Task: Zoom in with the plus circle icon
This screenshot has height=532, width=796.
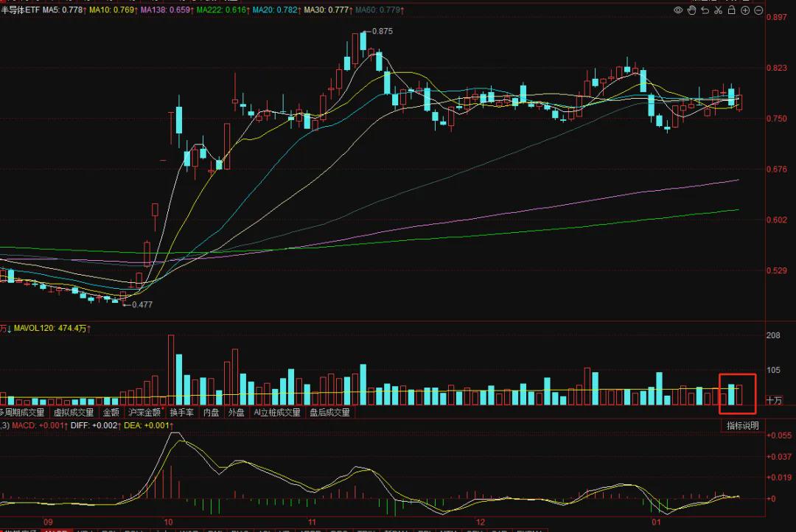Action: [745, 10]
